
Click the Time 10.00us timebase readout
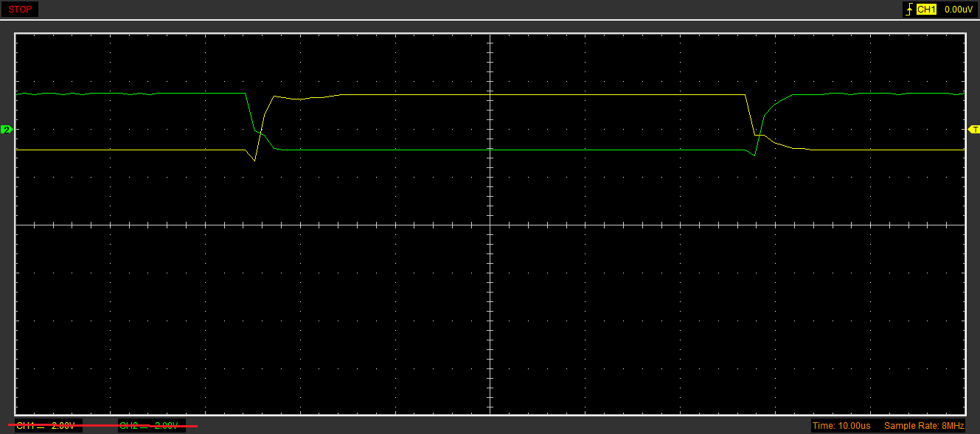(x=841, y=426)
